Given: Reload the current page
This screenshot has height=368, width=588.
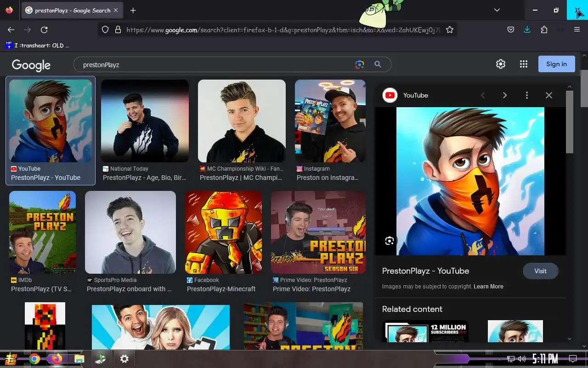Looking at the screenshot, I should (x=44, y=29).
